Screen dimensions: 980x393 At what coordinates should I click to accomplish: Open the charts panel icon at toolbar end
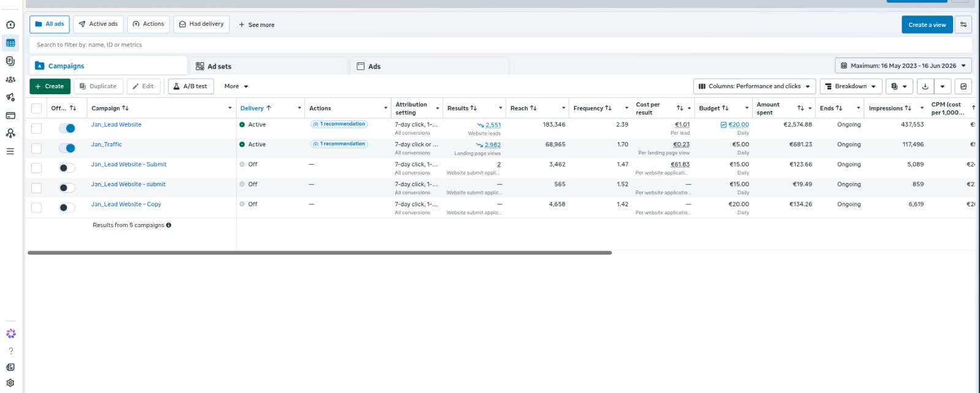(963, 86)
